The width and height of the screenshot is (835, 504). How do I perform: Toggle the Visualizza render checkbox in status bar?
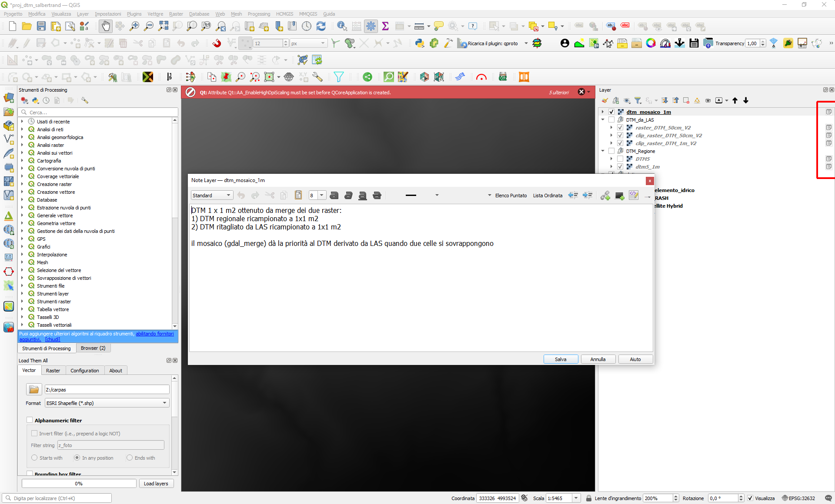point(750,498)
